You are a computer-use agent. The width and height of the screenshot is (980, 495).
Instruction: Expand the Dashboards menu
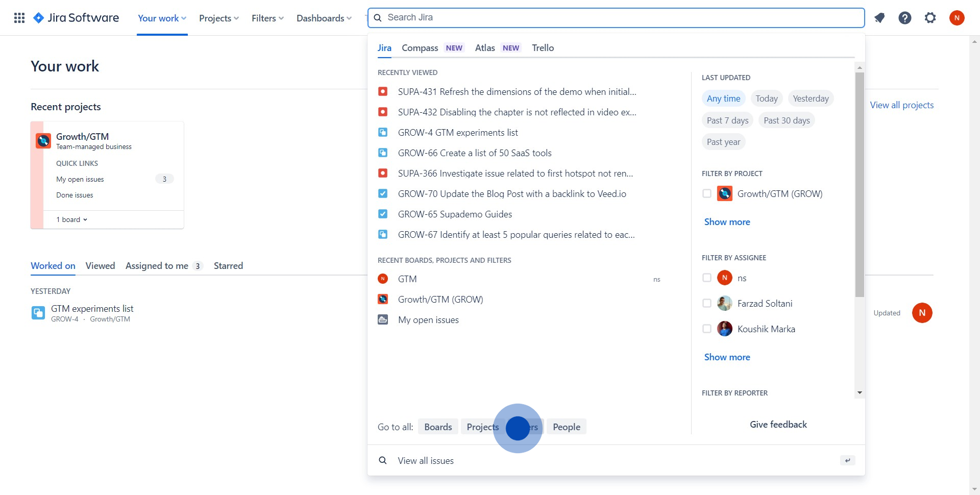point(324,18)
